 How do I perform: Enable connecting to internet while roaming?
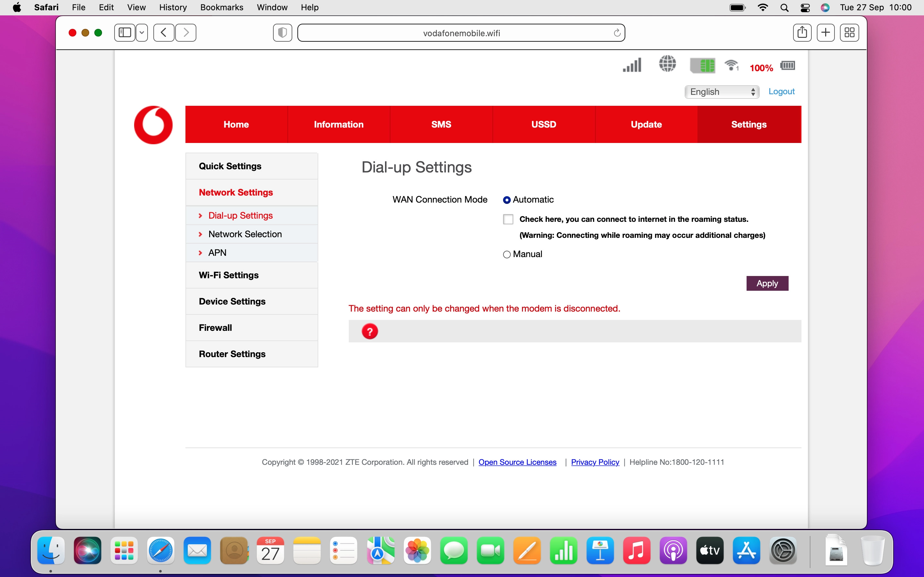coord(508,219)
